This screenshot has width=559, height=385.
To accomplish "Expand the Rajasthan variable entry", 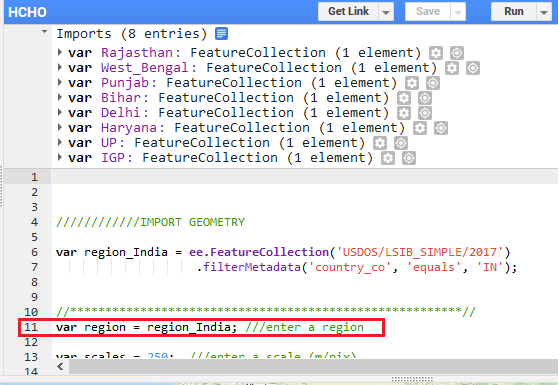I will (x=60, y=52).
